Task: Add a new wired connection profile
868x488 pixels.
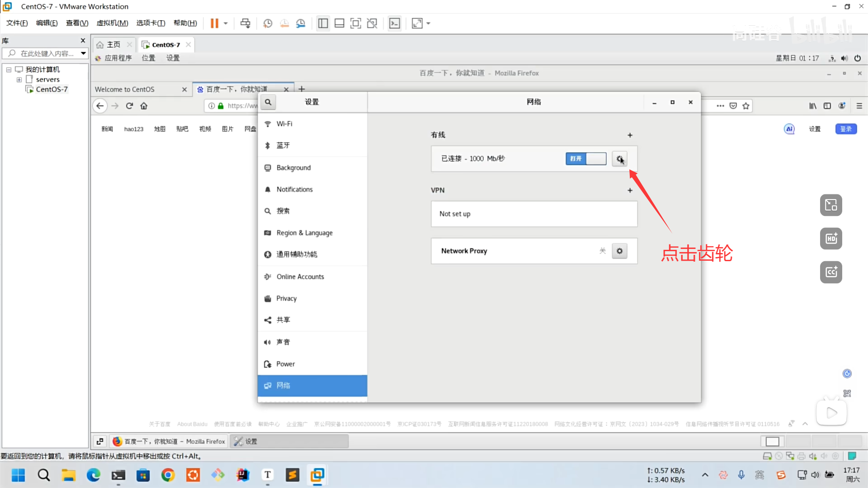Action: [x=630, y=135]
